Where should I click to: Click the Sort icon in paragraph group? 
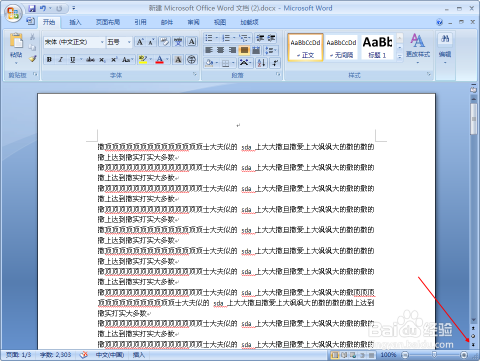click(262, 62)
